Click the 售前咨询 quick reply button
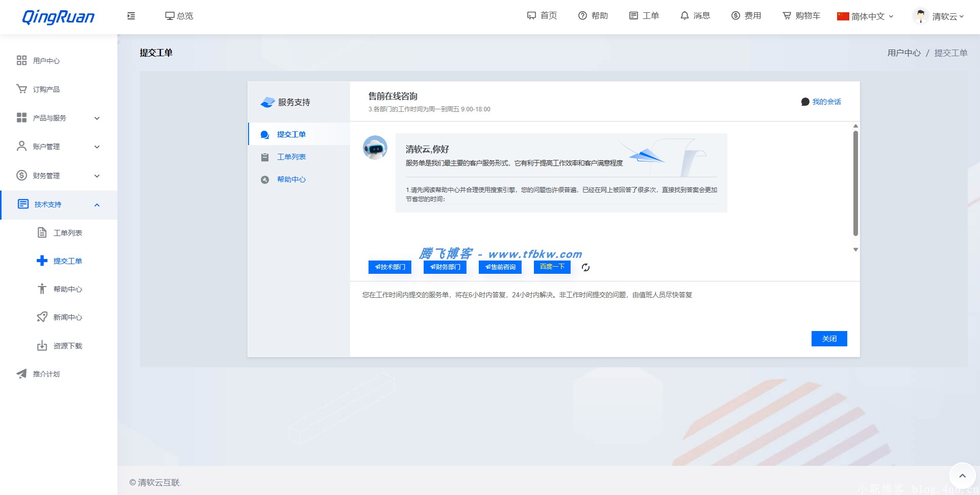This screenshot has width=980, height=495. (500, 267)
